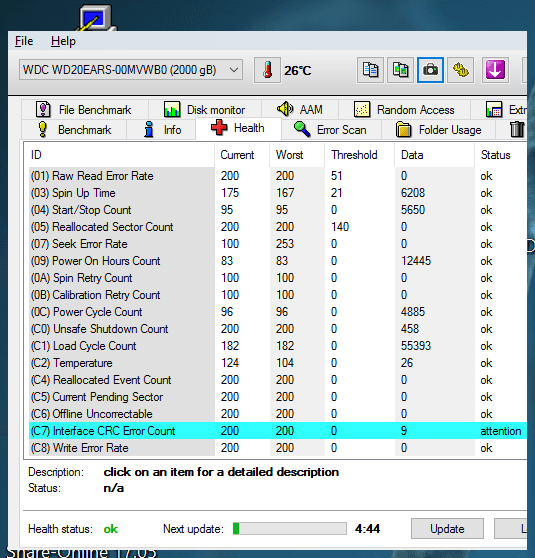The width and height of the screenshot is (535, 558).
Task: Select the (01) Raw Read Error Rate row
Action: pyautogui.click(x=278, y=176)
